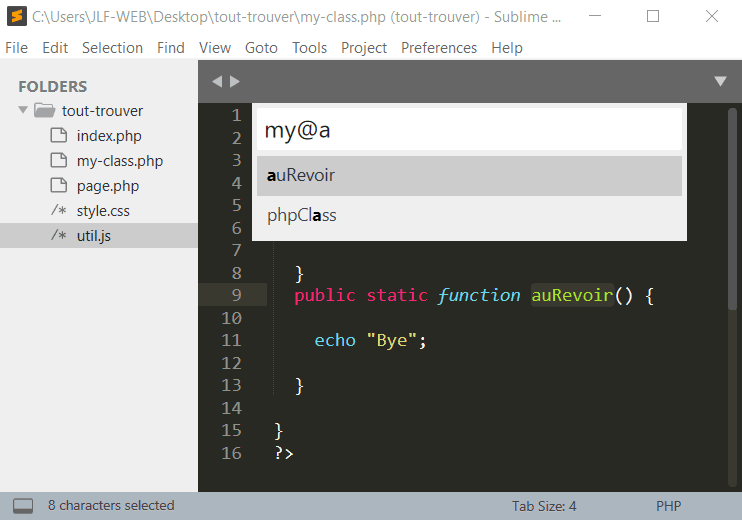This screenshot has width=742, height=520.
Task: Open the Help menu
Action: click(x=507, y=48)
